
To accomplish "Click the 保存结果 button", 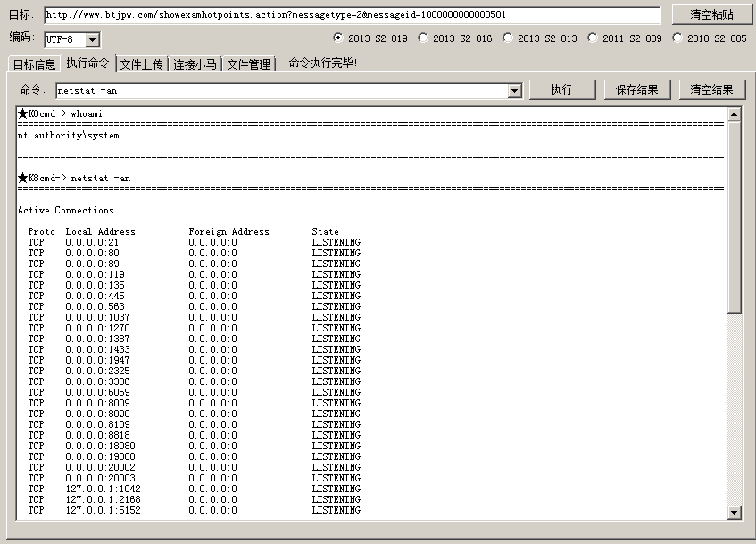I will click(637, 90).
